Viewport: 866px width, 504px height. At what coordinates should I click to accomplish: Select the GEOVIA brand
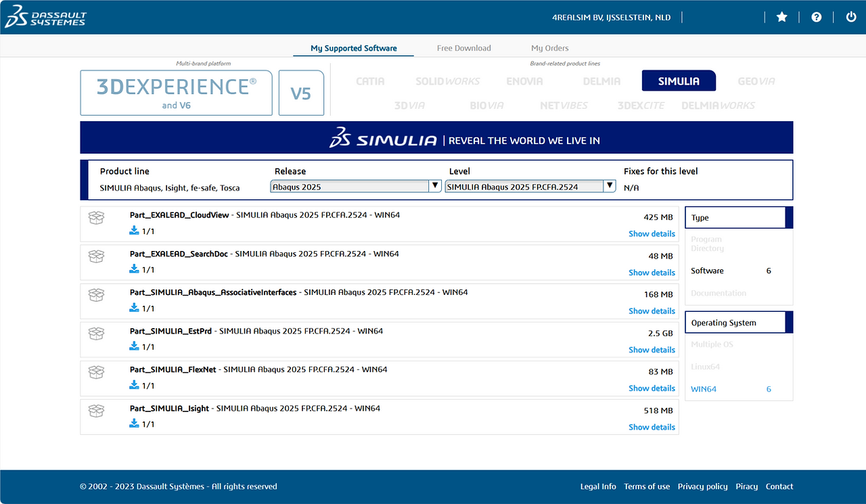point(756,81)
